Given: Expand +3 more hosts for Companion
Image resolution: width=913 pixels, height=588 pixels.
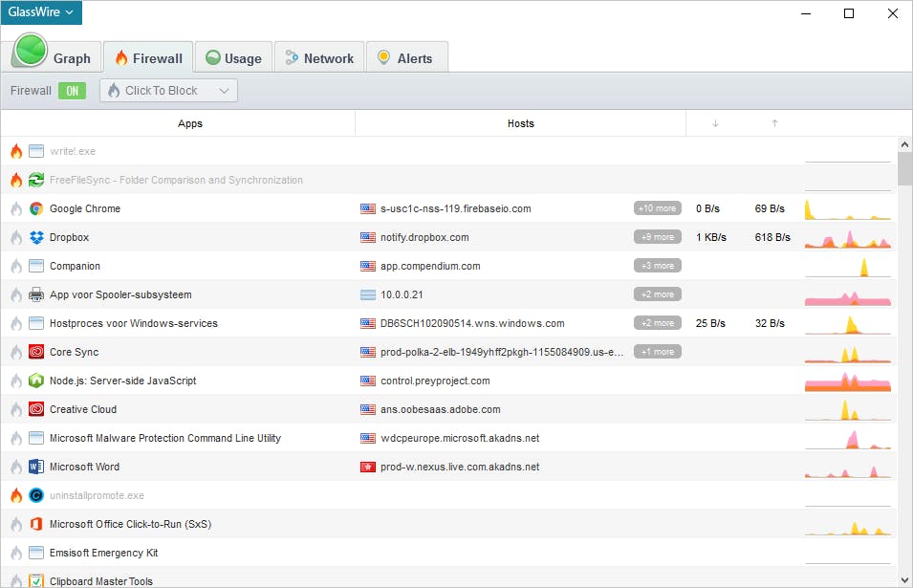Looking at the screenshot, I should coord(658,266).
